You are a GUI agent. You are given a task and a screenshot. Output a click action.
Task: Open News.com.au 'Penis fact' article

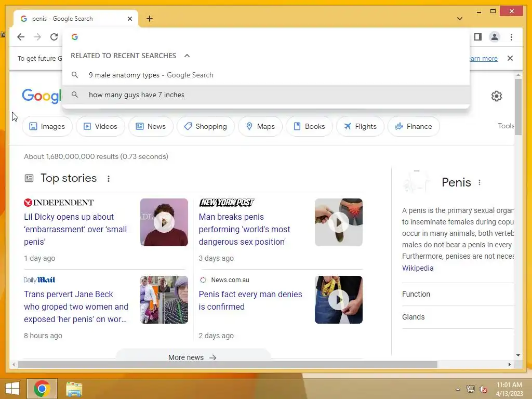(250, 300)
